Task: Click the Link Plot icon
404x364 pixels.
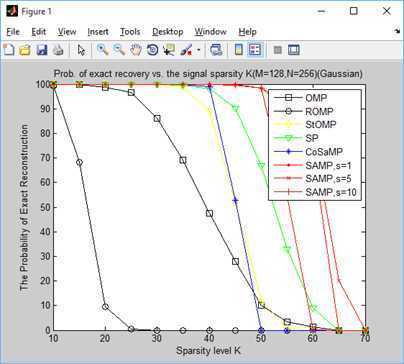Action: point(216,50)
